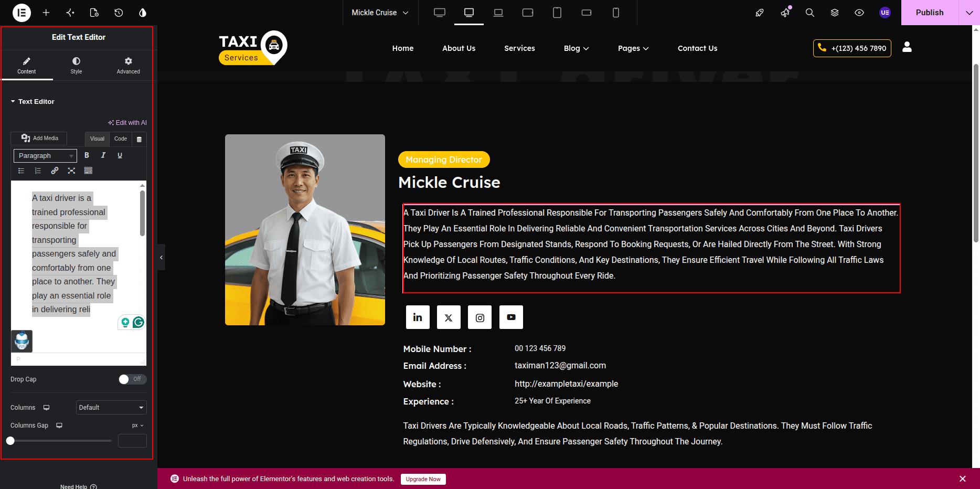The image size is (980, 489).
Task: Open the Elementor logo menu
Action: click(22, 13)
